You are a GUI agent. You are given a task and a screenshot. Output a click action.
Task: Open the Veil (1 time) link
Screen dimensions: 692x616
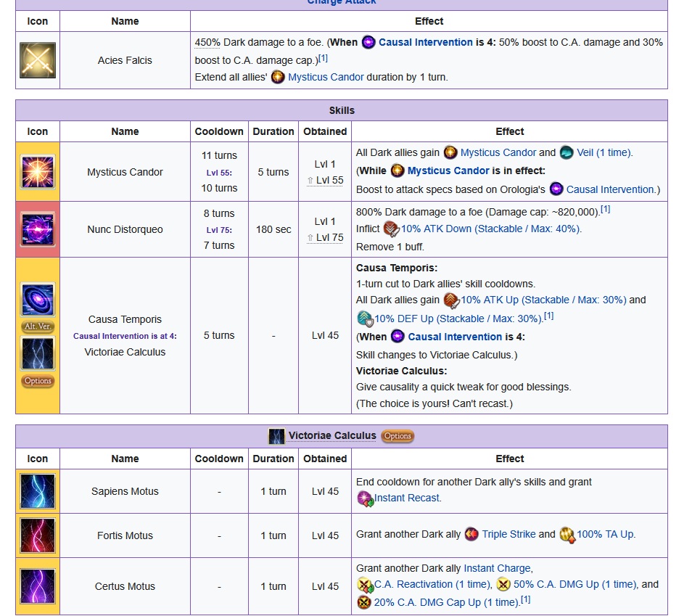(605, 153)
